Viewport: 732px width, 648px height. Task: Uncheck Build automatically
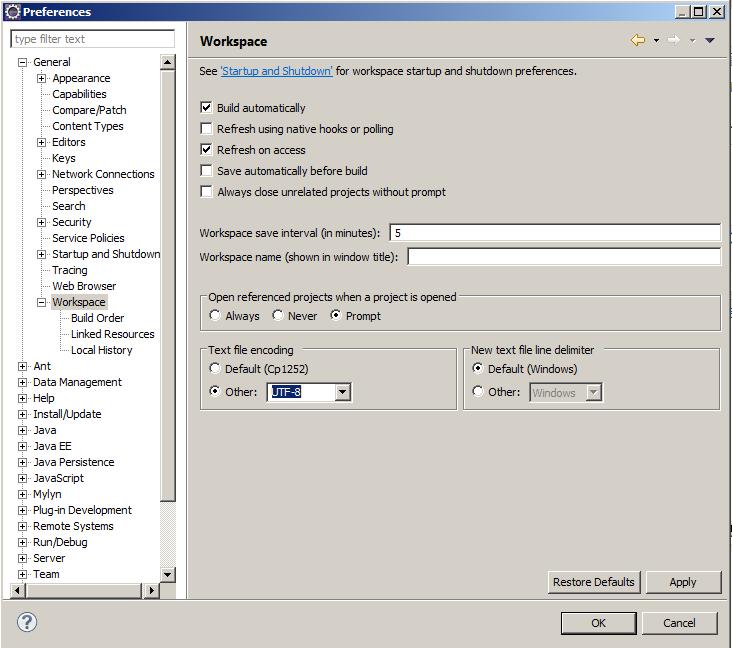coord(207,108)
